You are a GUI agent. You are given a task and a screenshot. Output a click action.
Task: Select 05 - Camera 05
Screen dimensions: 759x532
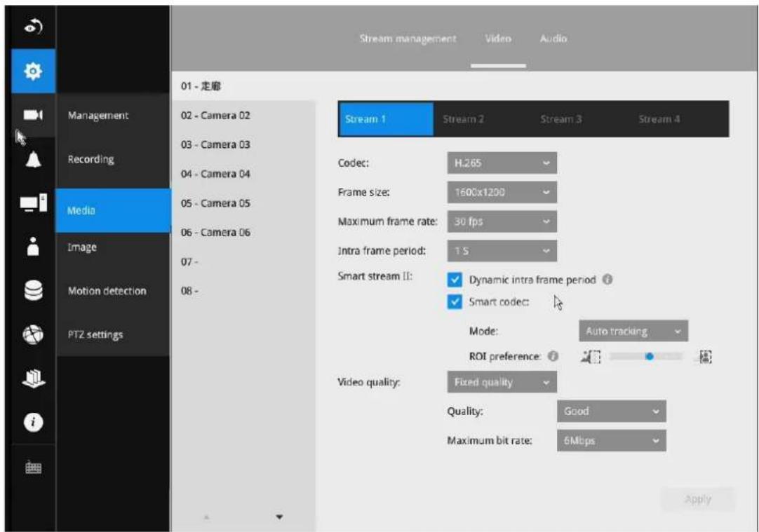(244, 203)
